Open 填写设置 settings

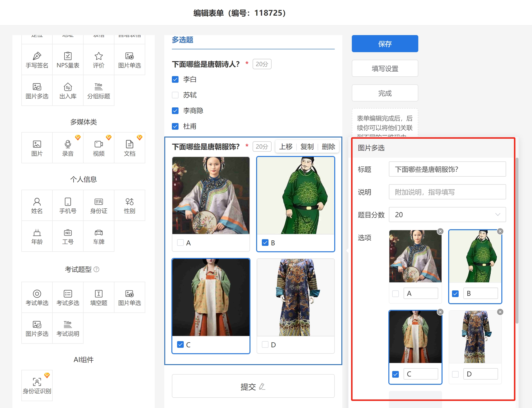[x=385, y=69]
